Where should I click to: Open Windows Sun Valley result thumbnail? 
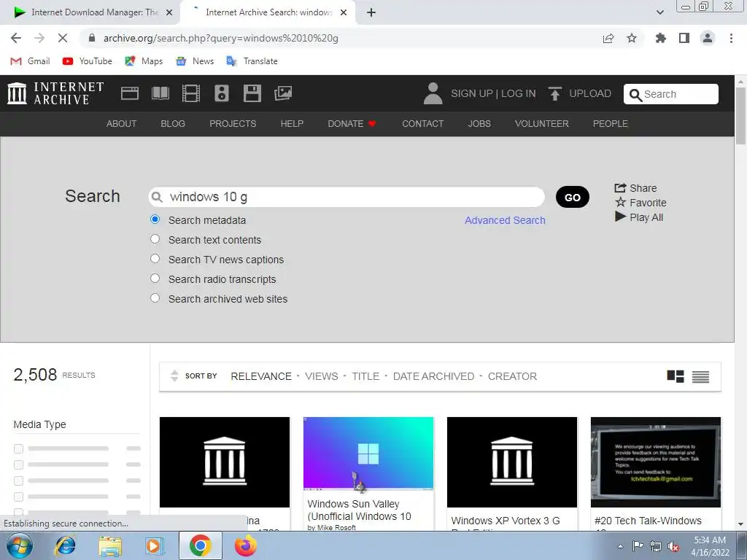click(368, 454)
